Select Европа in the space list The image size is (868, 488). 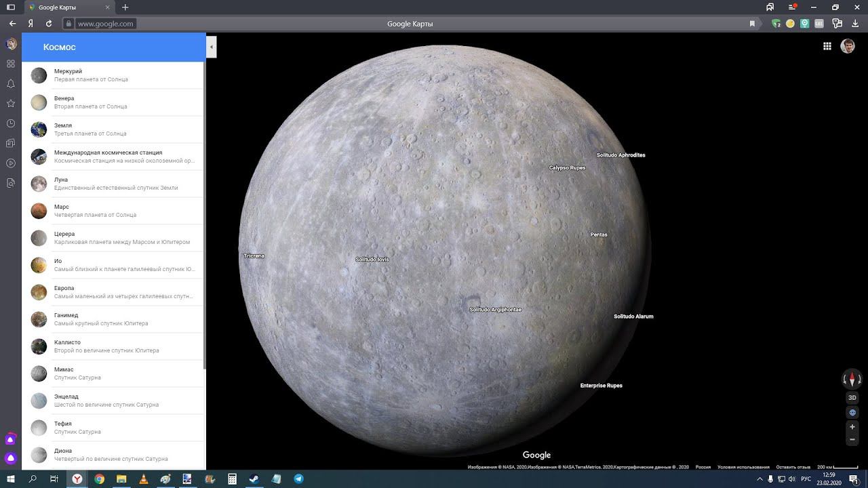113,292
